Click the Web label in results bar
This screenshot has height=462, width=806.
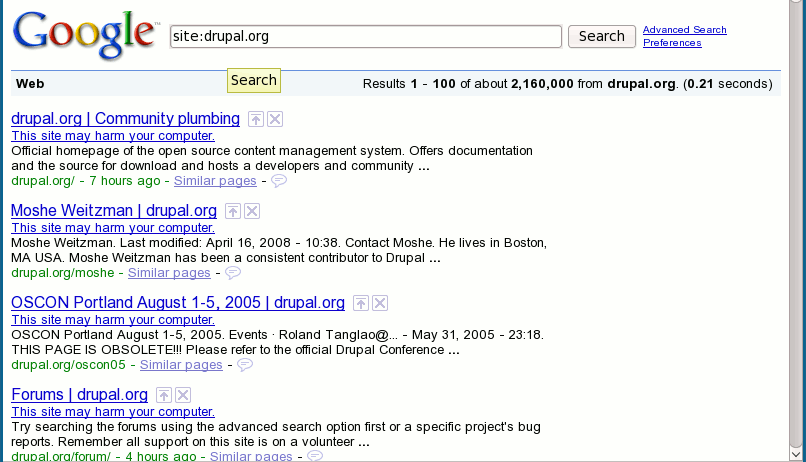click(x=30, y=84)
